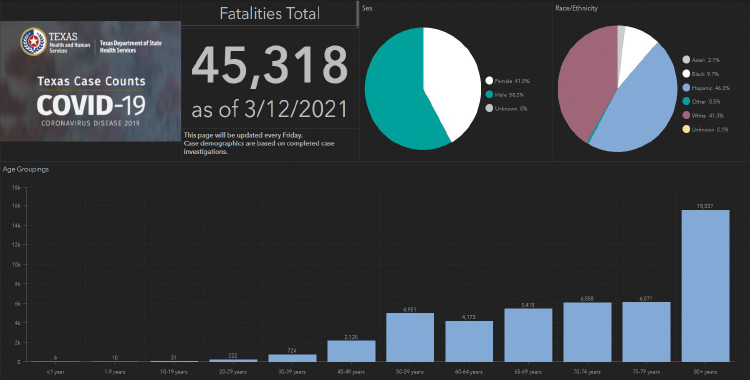Select the 80+ years bar in Age Groupings
Screen dimensions: 750x380
tap(706, 286)
